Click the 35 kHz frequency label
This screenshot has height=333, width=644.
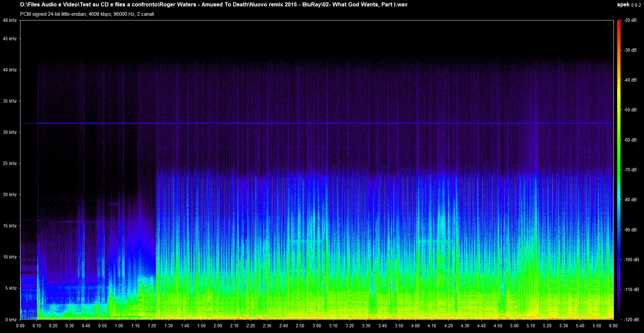9,101
